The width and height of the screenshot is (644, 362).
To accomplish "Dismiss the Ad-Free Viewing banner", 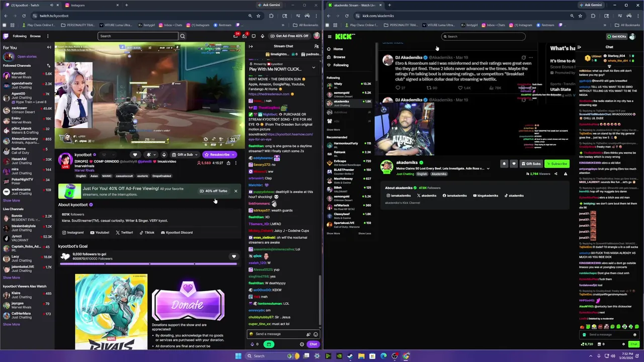I will (235, 191).
